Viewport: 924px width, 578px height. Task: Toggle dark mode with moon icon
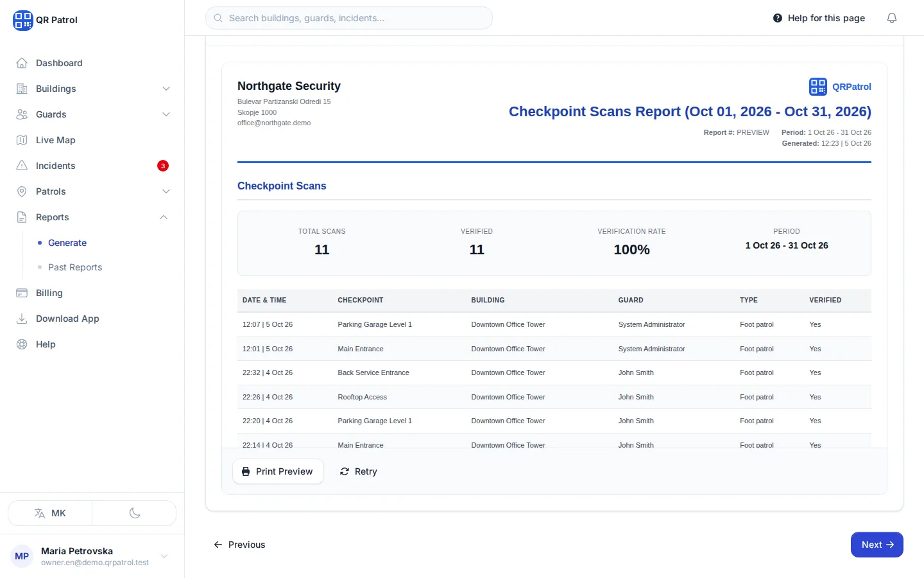click(135, 513)
